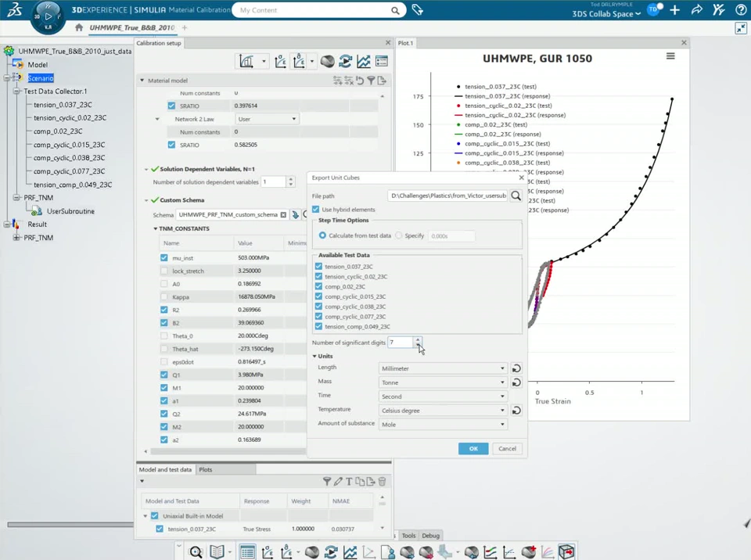Collapse the Units section
The width and height of the screenshot is (751, 560).
point(314,357)
